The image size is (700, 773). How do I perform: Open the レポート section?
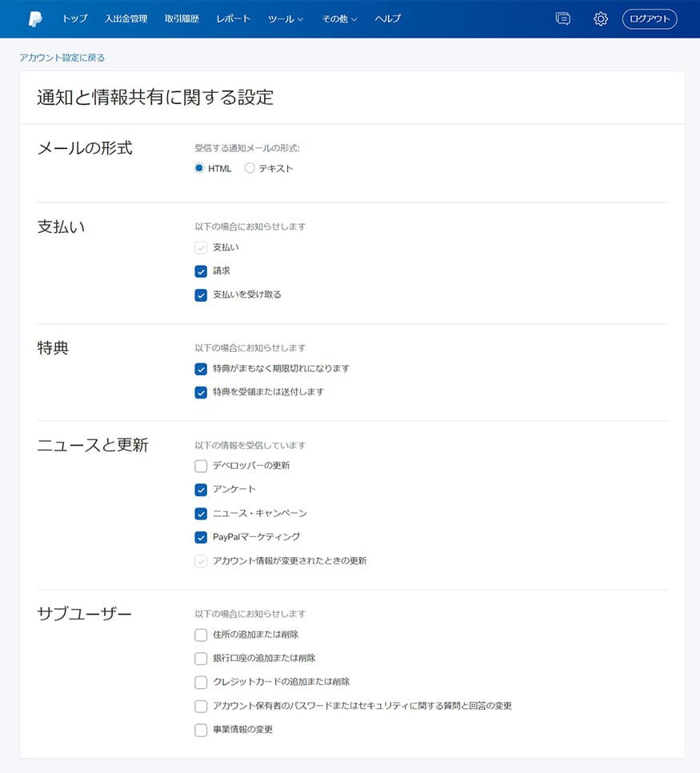pyautogui.click(x=233, y=19)
